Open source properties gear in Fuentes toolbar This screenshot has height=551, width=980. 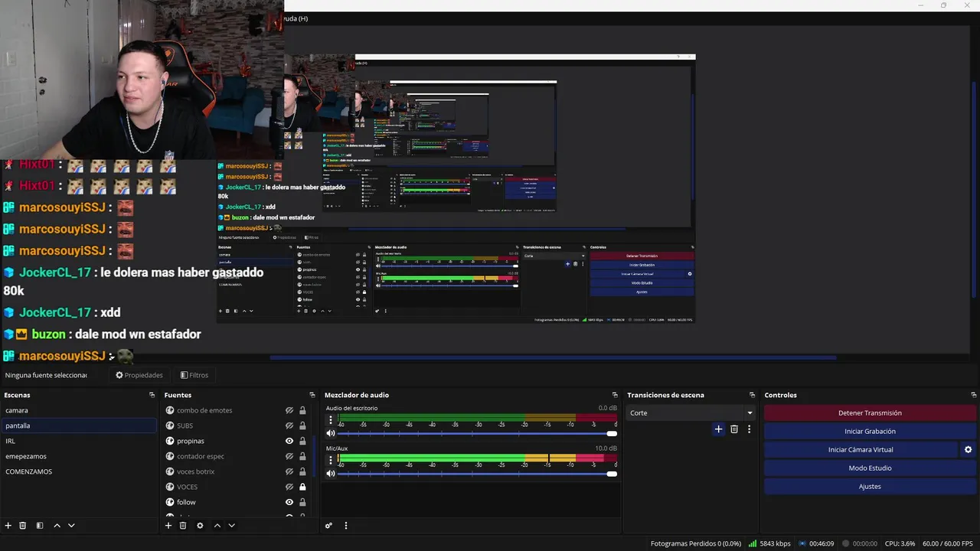pos(200,526)
